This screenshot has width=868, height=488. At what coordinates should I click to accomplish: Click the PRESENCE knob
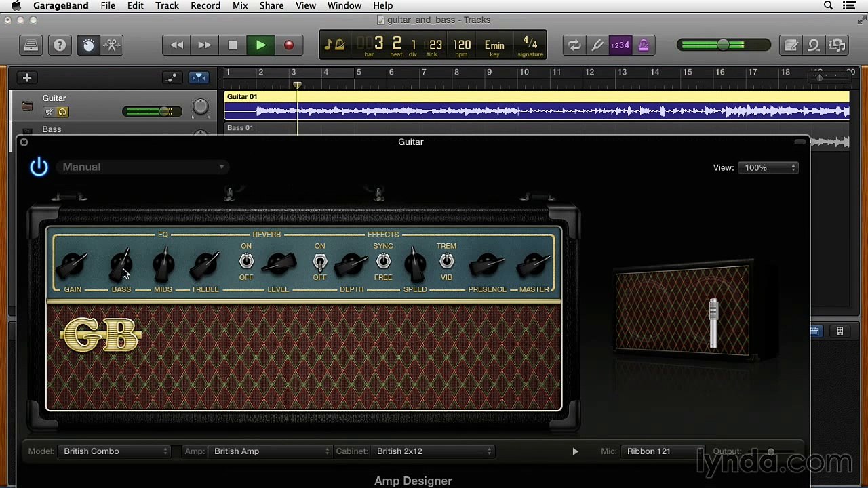pyautogui.click(x=487, y=265)
